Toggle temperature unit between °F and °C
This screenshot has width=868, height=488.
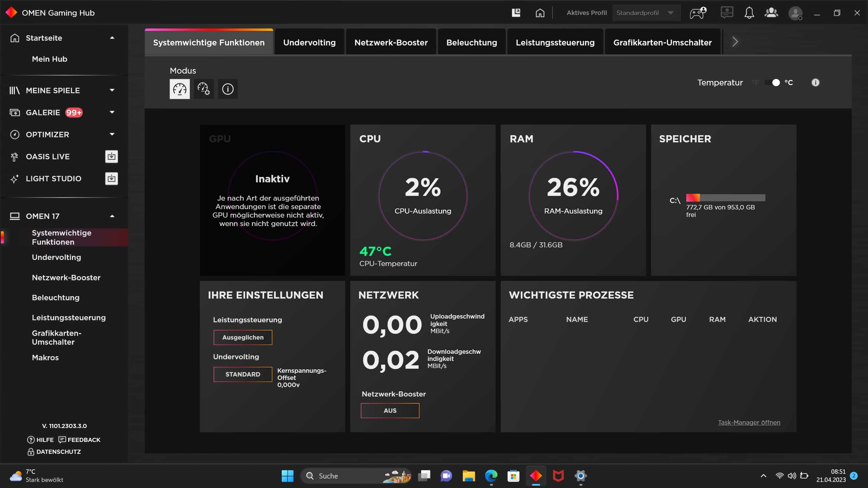pos(773,83)
